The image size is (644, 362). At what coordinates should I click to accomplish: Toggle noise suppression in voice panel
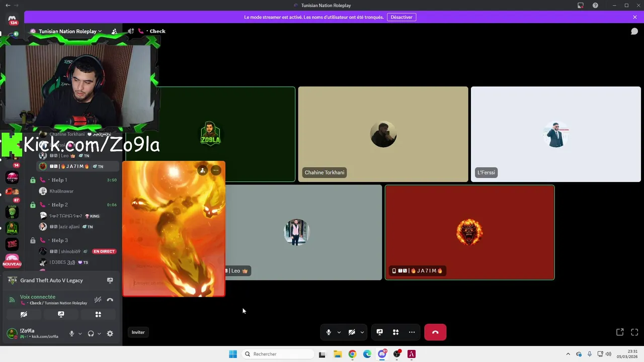(x=98, y=300)
